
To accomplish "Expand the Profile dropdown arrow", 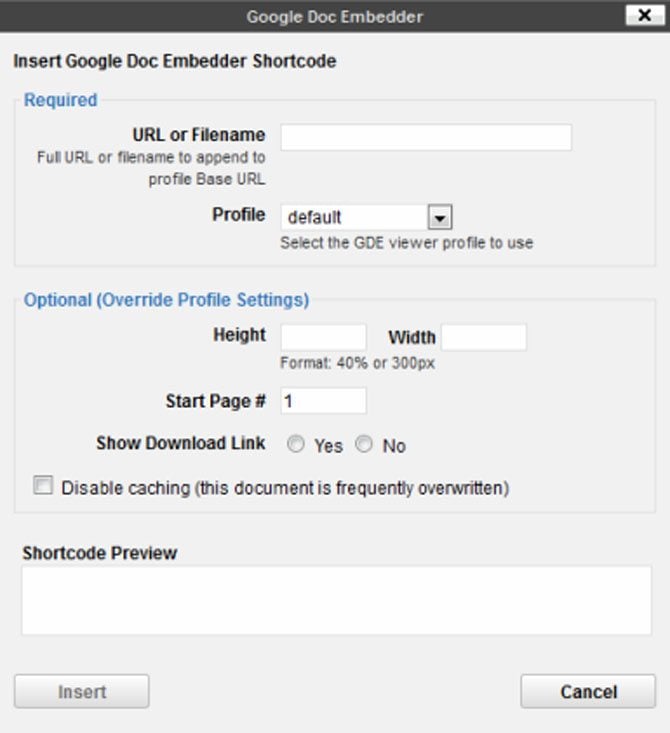I will [x=440, y=217].
